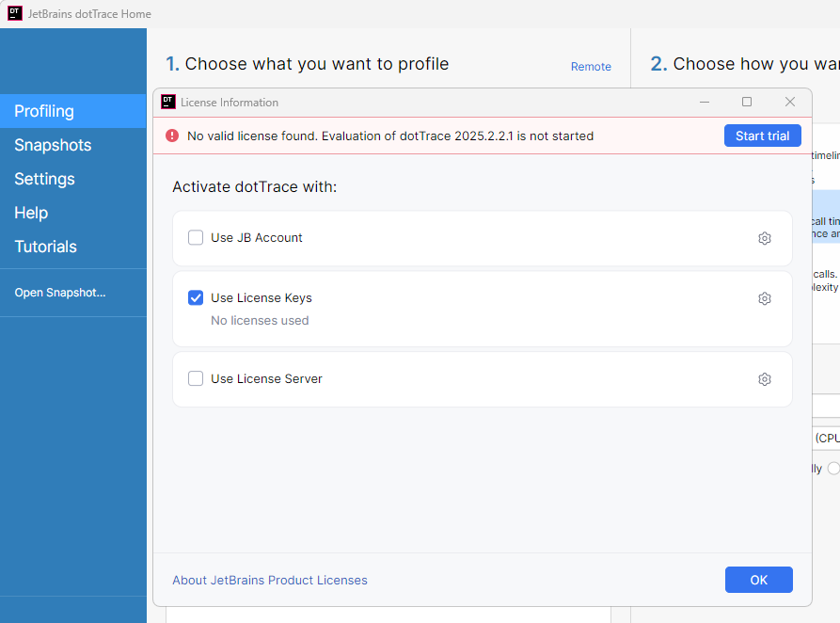Open settings gear for Use License Keys
The width and height of the screenshot is (840, 623).
click(764, 298)
